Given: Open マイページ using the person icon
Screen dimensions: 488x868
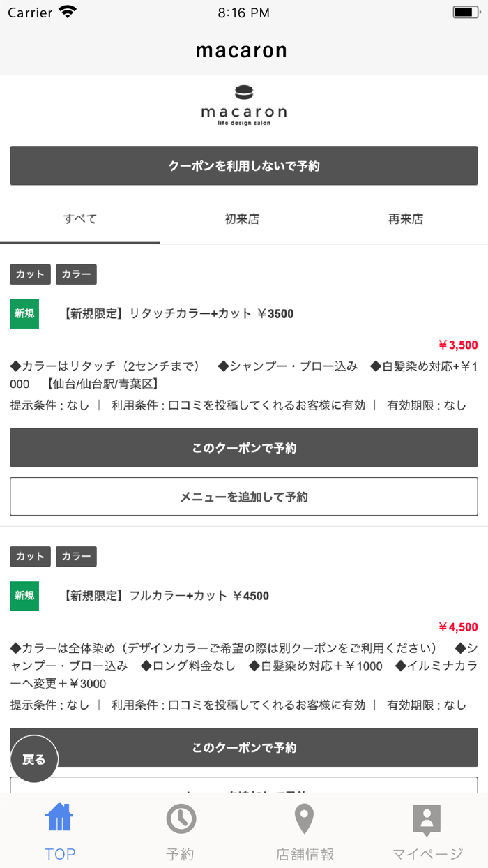Looking at the screenshot, I should (427, 817).
